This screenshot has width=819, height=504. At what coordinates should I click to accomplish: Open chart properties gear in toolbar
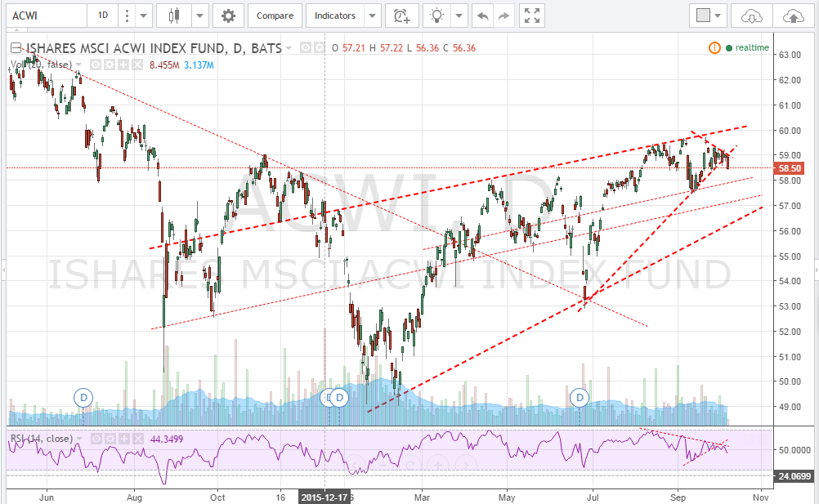click(228, 16)
